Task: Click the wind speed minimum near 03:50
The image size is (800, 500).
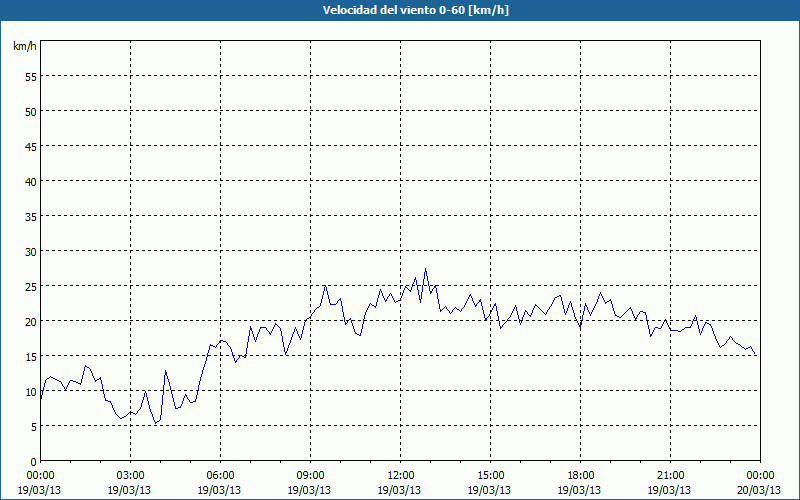Action: [x=156, y=423]
